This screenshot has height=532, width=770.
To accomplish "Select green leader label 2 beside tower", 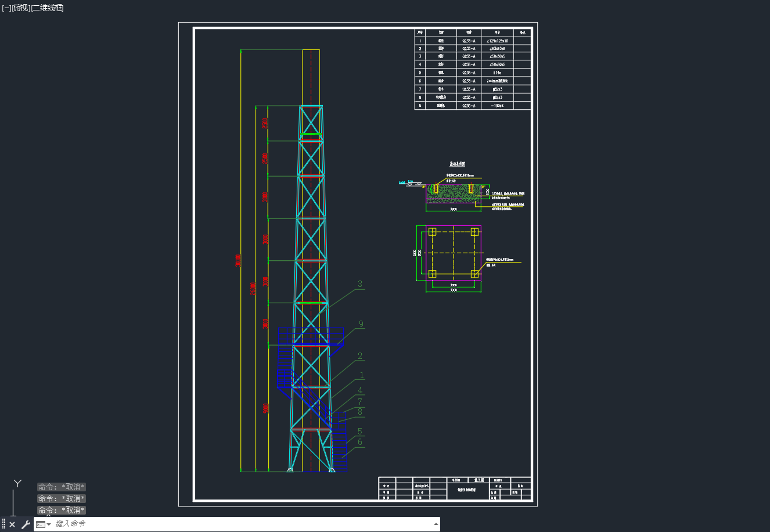I will 360,356.
